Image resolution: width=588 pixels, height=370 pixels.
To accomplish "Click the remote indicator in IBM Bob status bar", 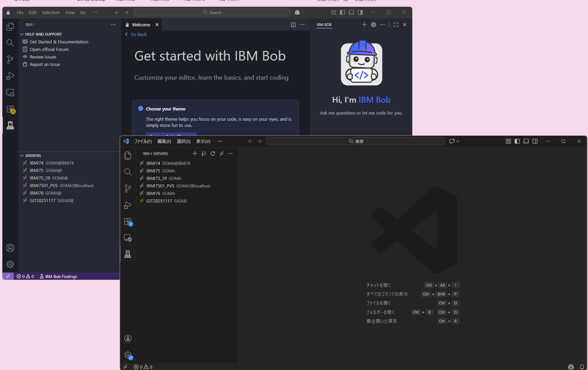I will coord(8,276).
